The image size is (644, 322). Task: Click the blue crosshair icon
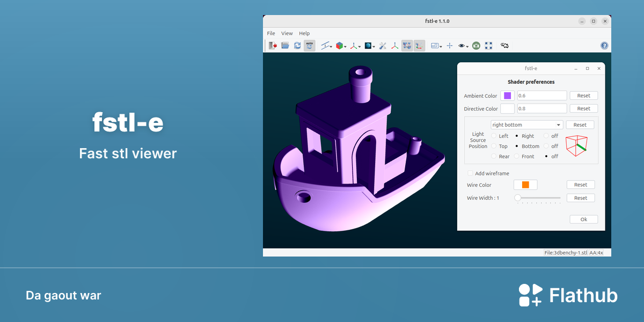tap(450, 46)
